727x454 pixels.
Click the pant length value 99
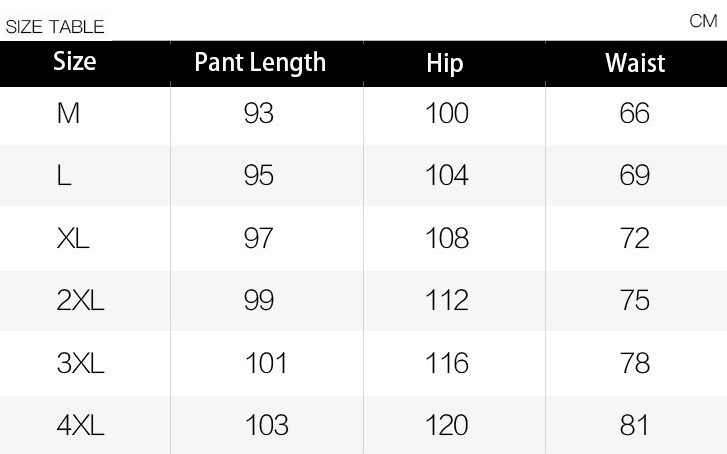pyautogui.click(x=258, y=300)
